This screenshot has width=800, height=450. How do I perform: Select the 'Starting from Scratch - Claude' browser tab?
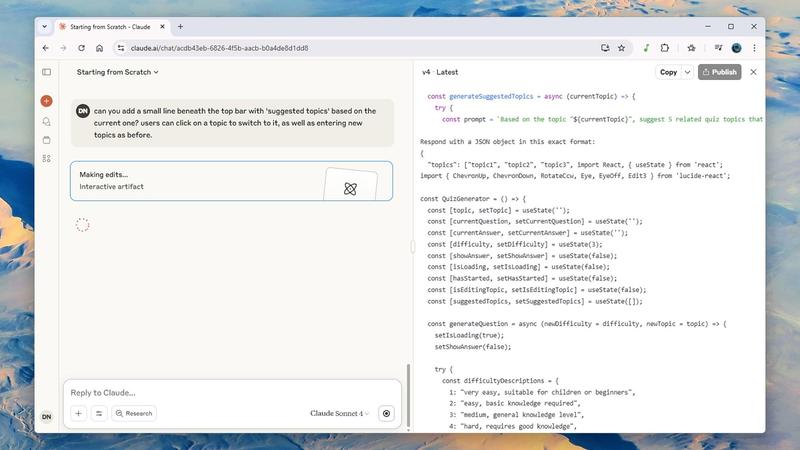[x=112, y=26]
